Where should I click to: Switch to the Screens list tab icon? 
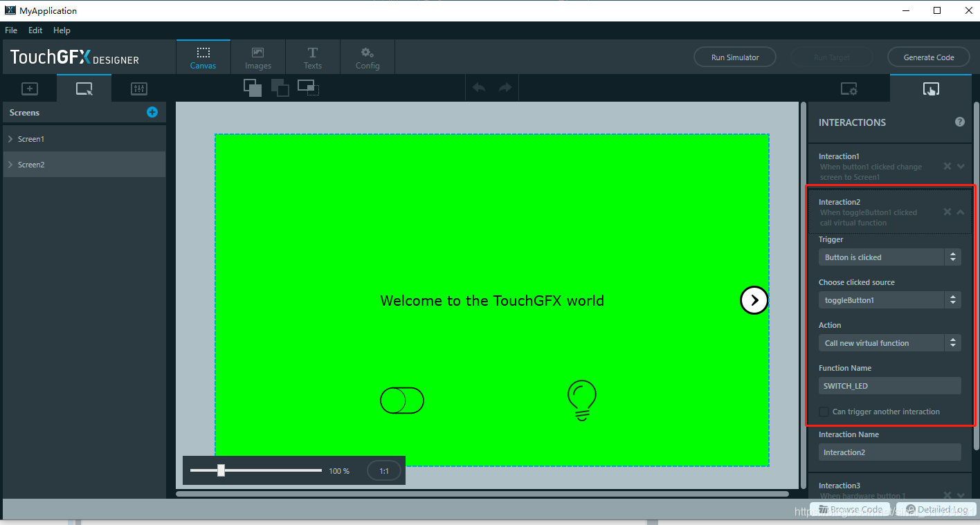tap(84, 89)
